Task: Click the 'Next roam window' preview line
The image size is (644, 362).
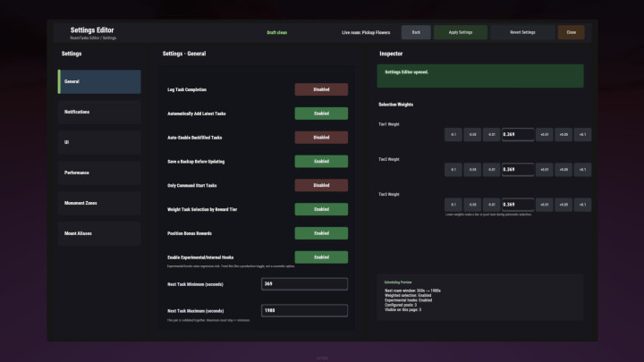Action: 412,290
